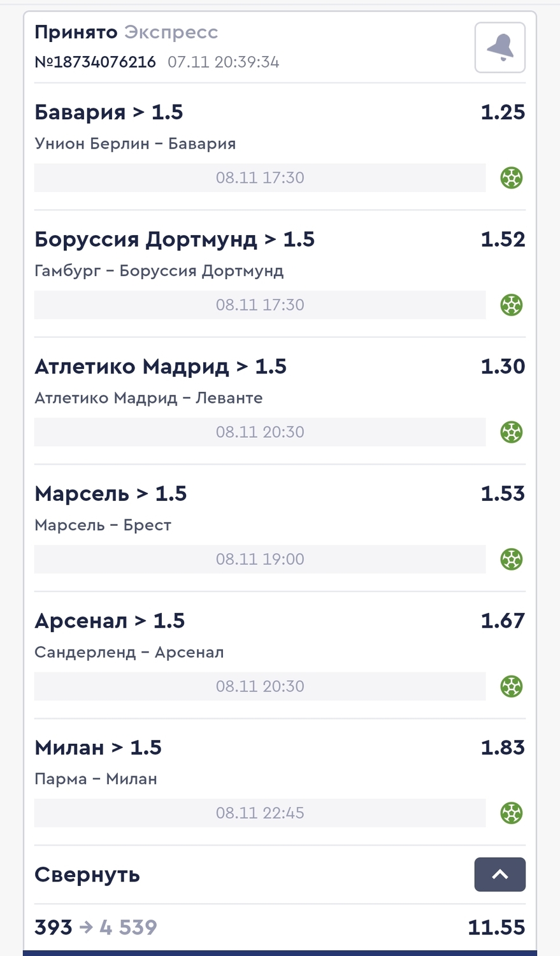Click football icon for Парма – Милан
The height and width of the screenshot is (956, 560).
(x=512, y=813)
